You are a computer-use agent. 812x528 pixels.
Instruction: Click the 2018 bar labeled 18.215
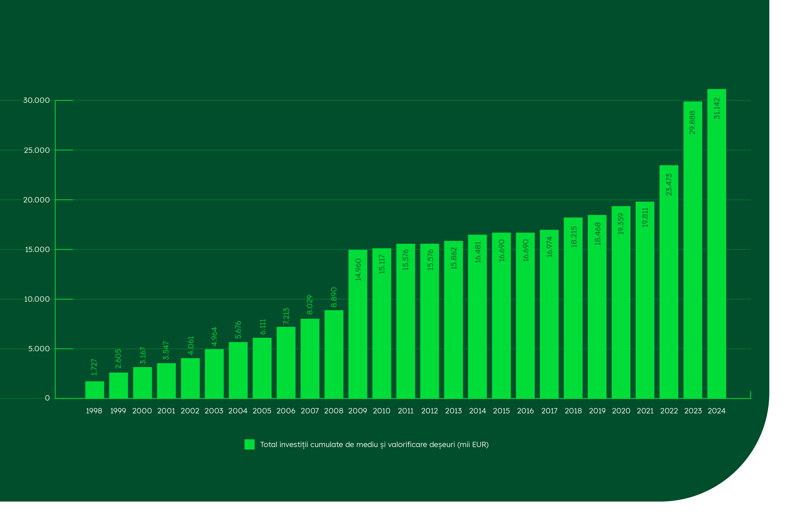[x=573, y=308]
